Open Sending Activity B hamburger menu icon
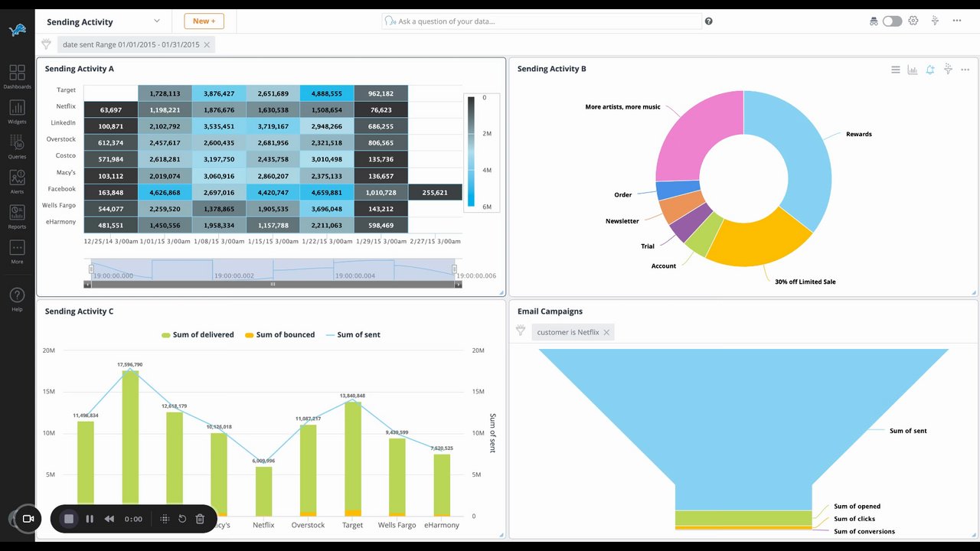980x551 pixels. click(895, 70)
